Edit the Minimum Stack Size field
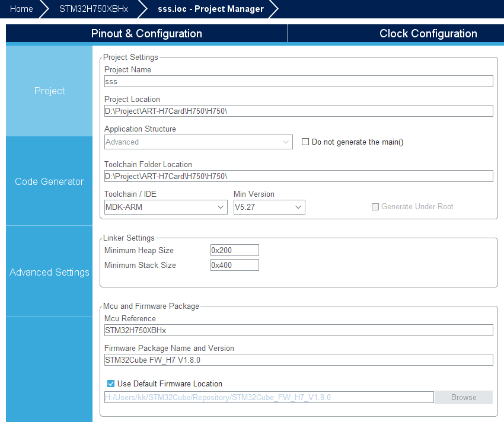This screenshot has height=422, width=504. tap(235, 265)
